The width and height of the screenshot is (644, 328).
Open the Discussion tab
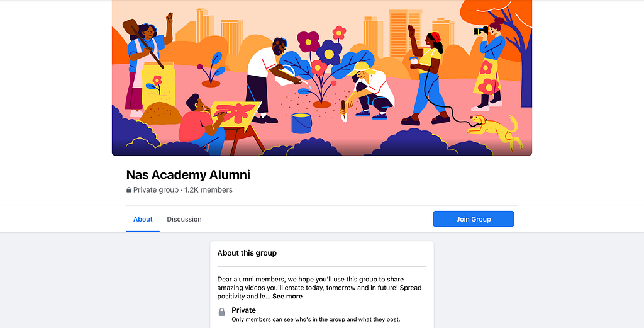[x=184, y=219]
